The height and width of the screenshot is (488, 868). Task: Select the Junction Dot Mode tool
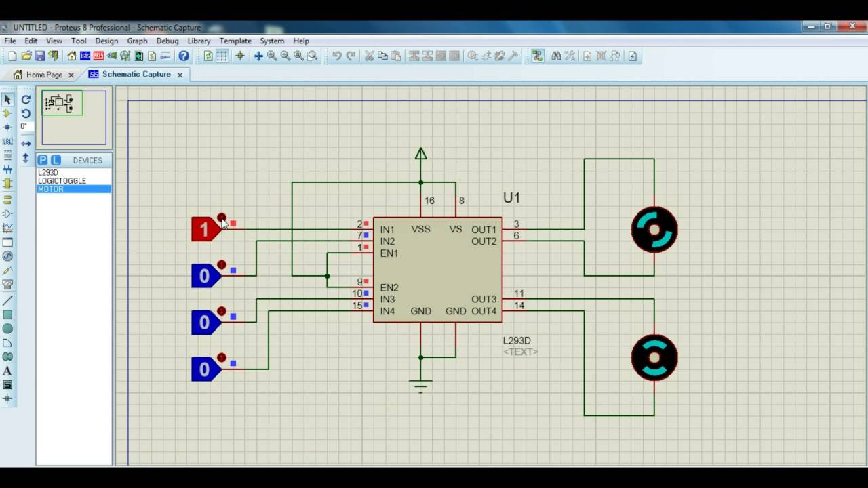(x=7, y=127)
